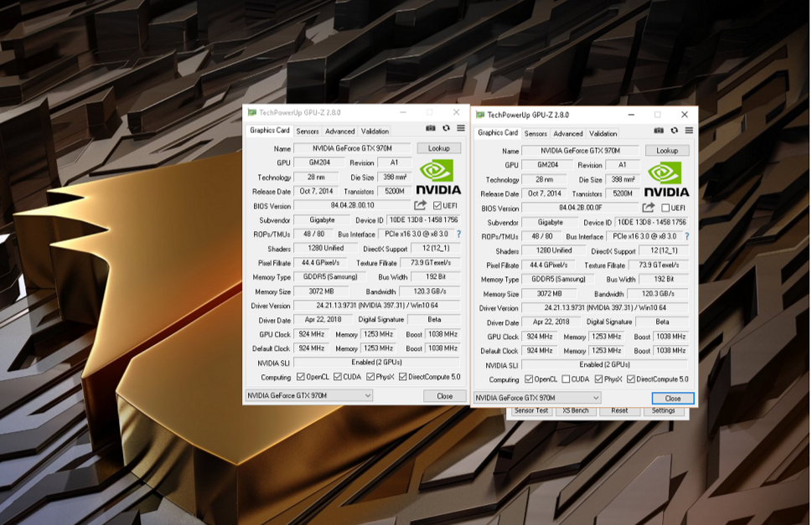Switch to Advanced tab in left window
This screenshot has height=525, width=812.
pyautogui.click(x=339, y=131)
